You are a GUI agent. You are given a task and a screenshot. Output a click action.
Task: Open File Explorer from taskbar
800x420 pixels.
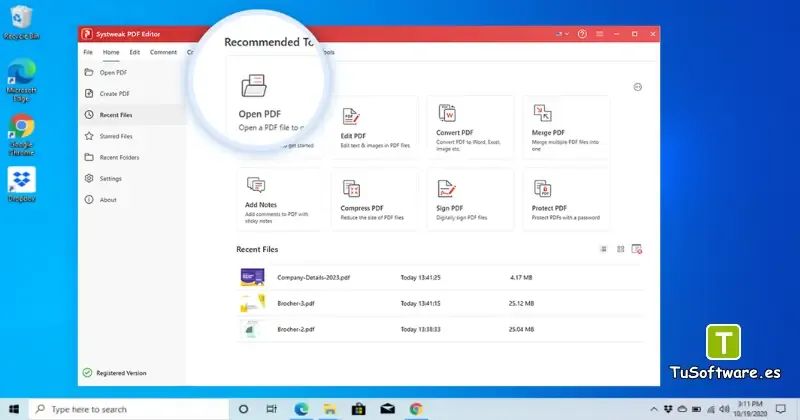pyautogui.click(x=330, y=409)
